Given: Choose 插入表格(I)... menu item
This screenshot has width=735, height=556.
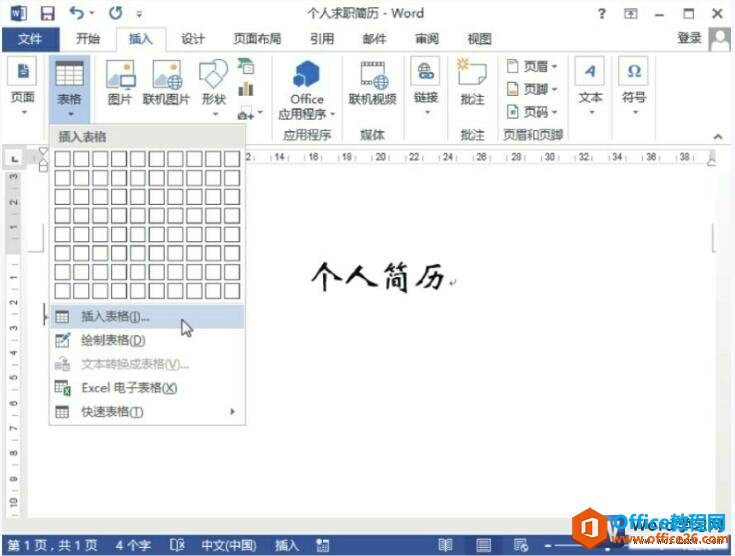Looking at the screenshot, I should pos(147,317).
